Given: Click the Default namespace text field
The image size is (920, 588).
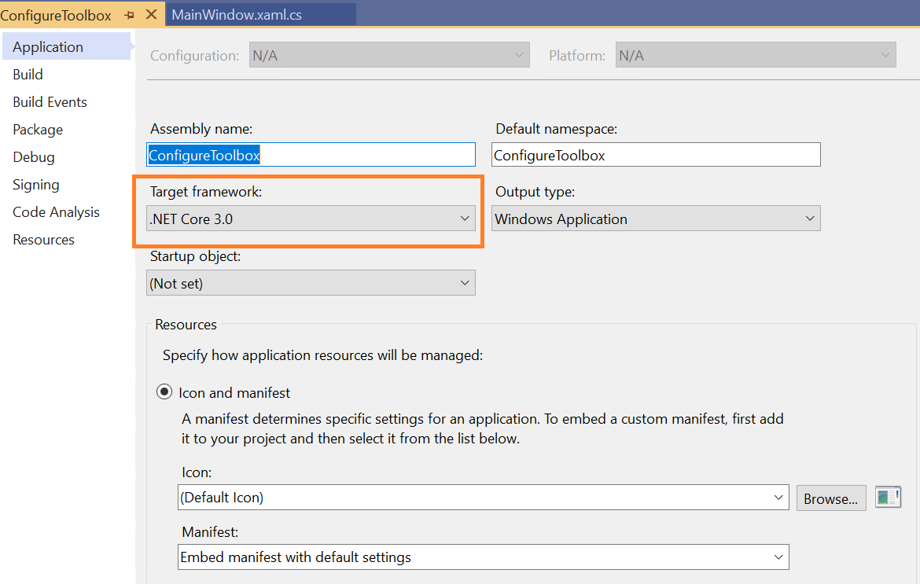Looking at the screenshot, I should pyautogui.click(x=656, y=155).
